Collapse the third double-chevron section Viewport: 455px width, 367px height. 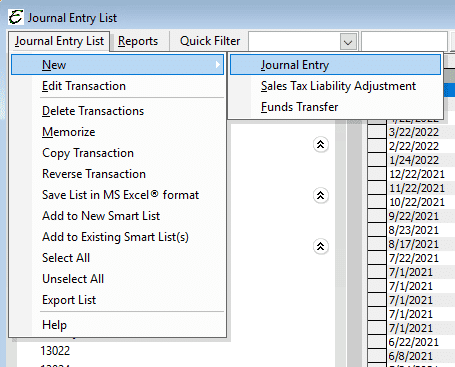[321, 246]
